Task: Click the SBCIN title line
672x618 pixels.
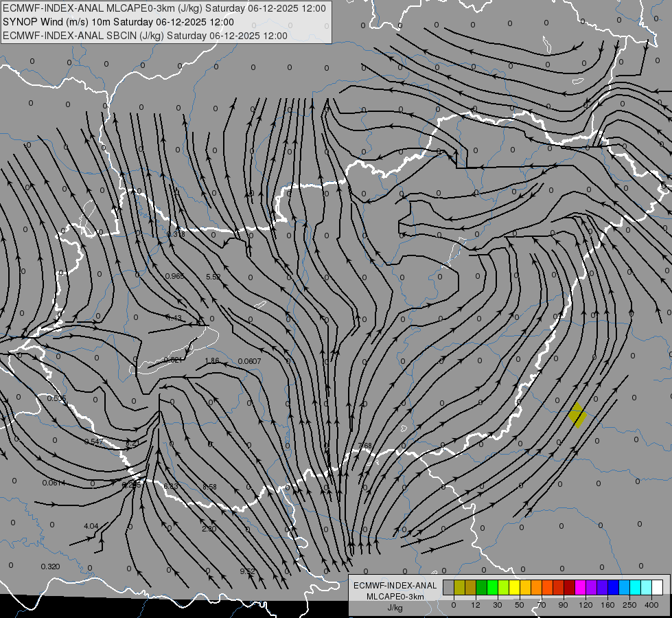Action: tap(145, 36)
